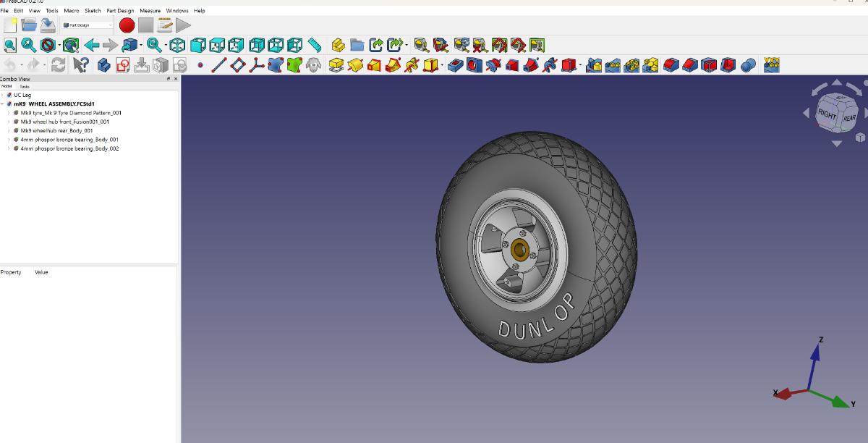Open the Tools menu

[x=52, y=11]
